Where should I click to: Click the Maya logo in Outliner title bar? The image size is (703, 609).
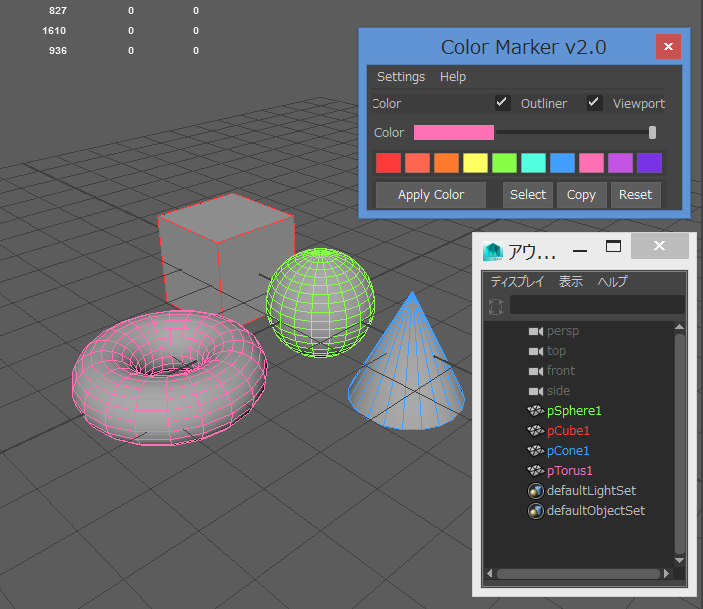point(493,252)
